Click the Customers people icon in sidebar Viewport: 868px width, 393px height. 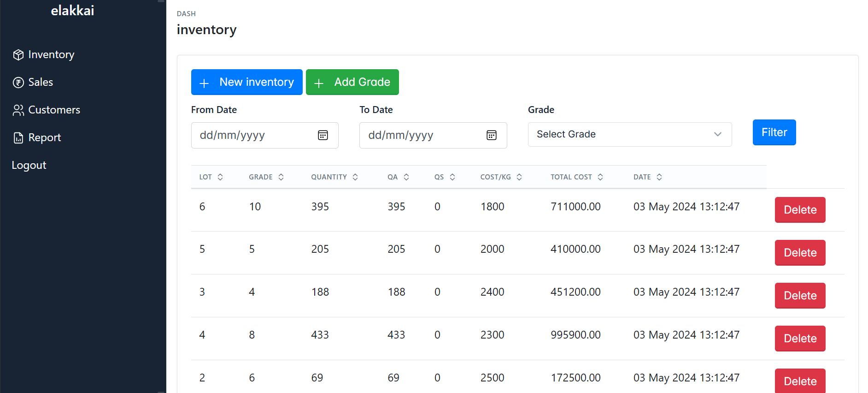[18, 110]
